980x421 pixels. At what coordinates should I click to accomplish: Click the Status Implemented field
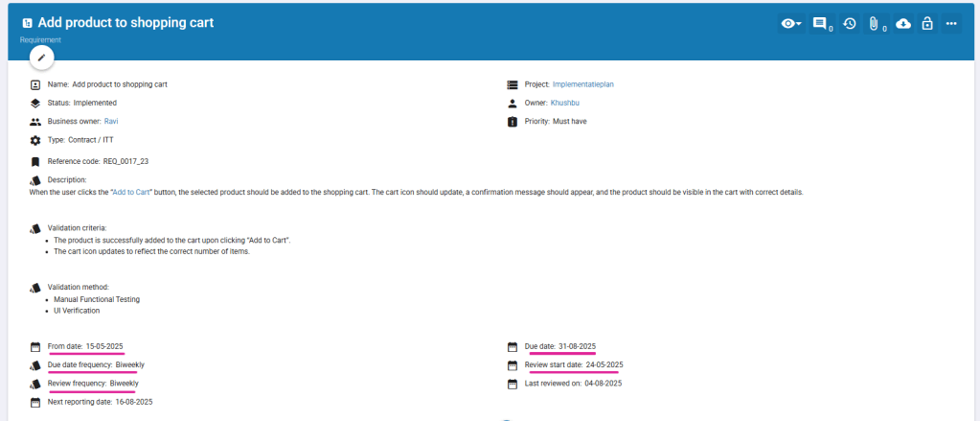94,103
